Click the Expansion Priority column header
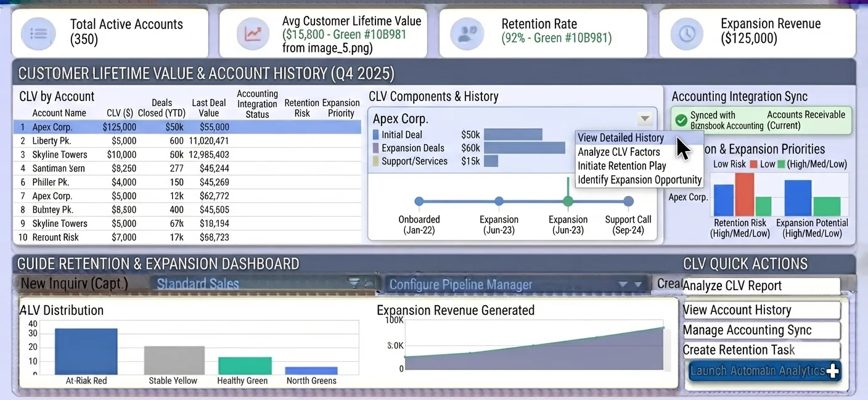 [341, 108]
